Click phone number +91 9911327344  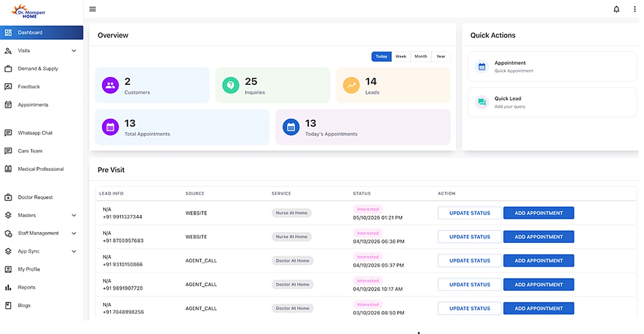point(122,217)
